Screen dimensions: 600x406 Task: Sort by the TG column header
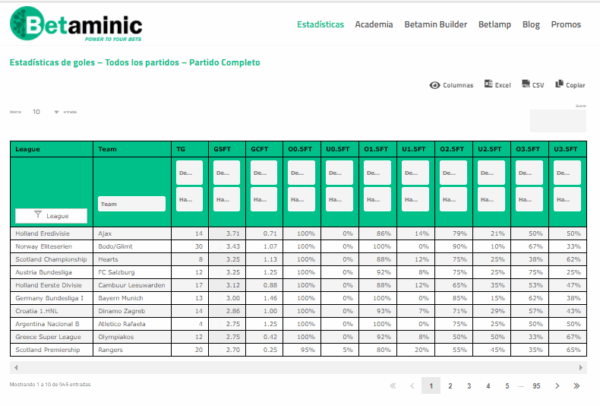(x=190, y=149)
